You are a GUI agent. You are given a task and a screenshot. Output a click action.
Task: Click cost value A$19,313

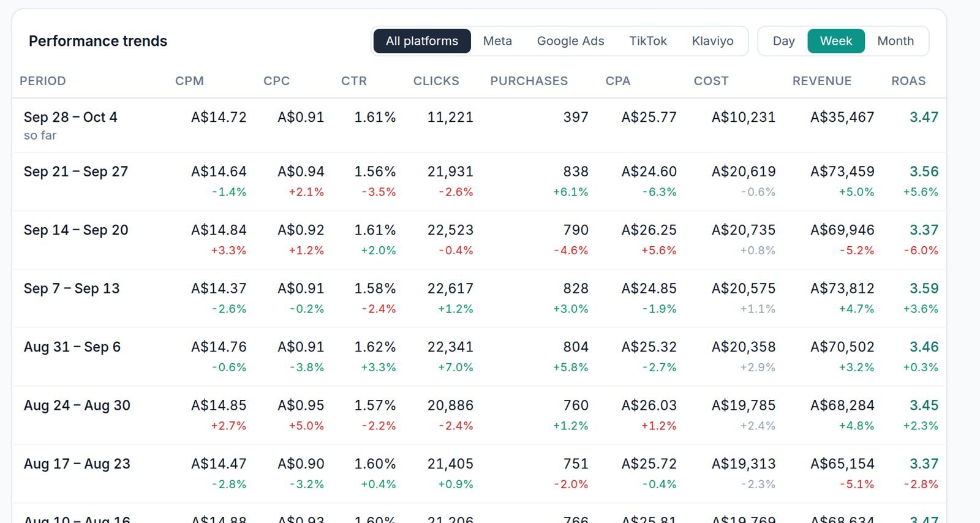[744, 464]
